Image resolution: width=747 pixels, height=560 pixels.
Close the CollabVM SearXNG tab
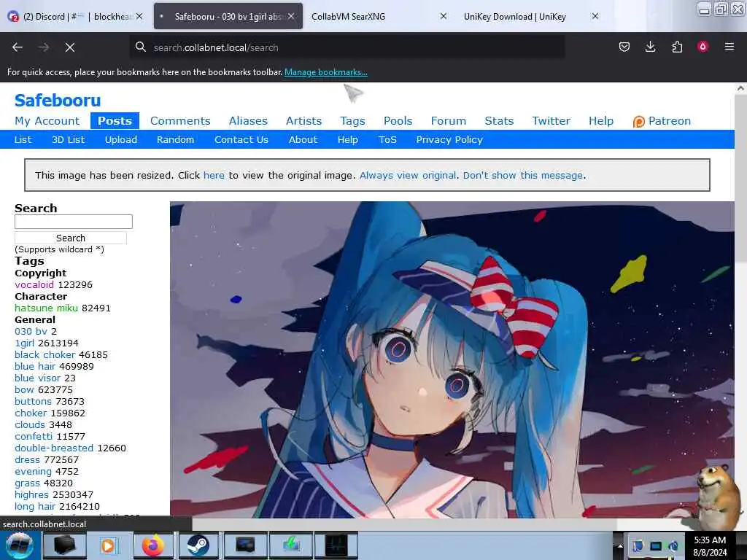(443, 16)
